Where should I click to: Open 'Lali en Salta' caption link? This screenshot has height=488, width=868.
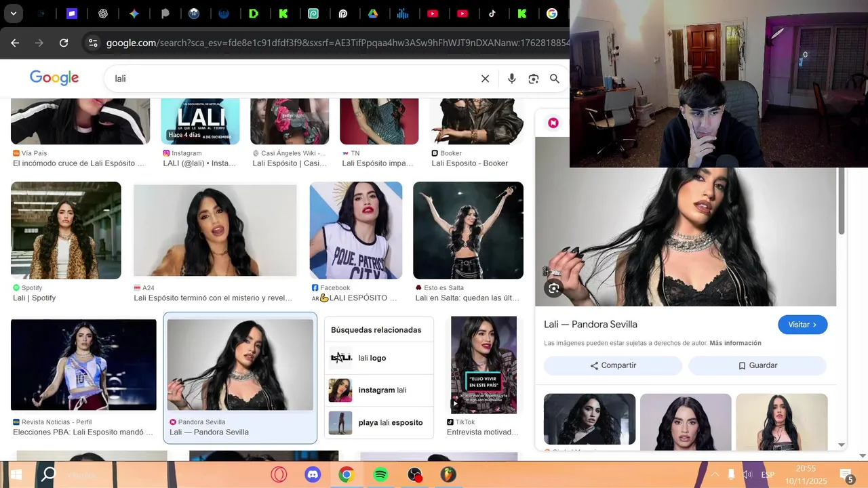[x=467, y=298]
